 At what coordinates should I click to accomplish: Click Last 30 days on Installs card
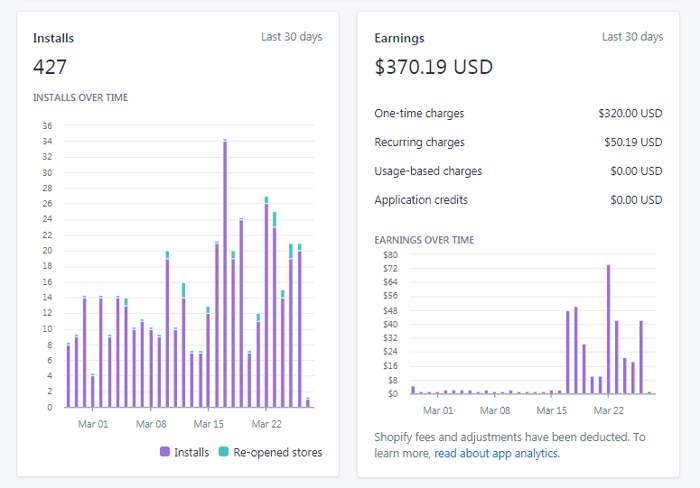coord(292,37)
